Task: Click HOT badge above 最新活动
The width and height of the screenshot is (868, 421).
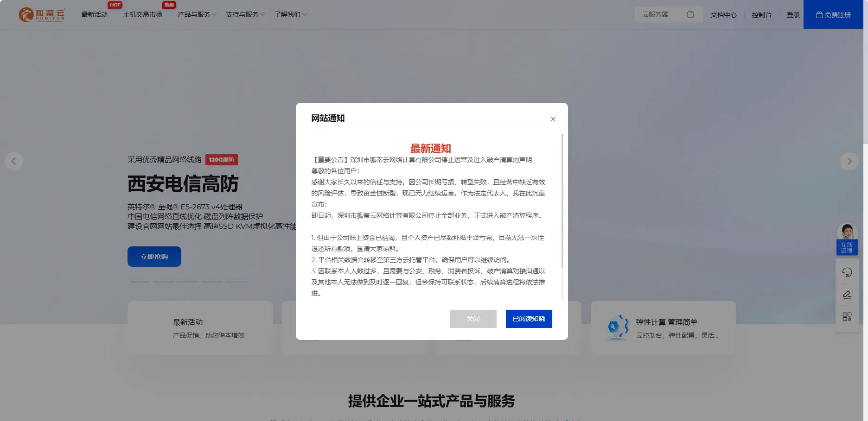Action: [x=115, y=5]
